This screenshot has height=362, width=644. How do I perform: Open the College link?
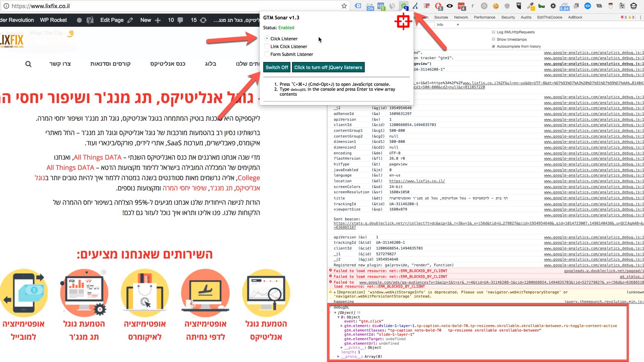pos(248,178)
